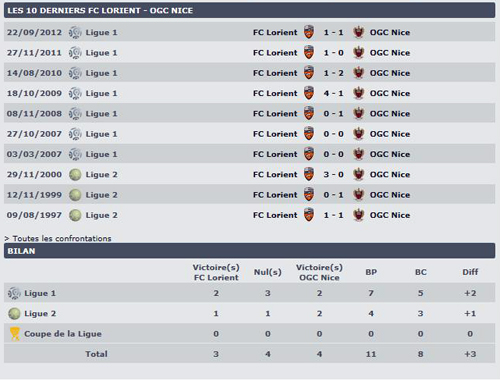The image size is (500, 381).
Task: Click the Ligue 1 logo for 22/09/2012
Action: click(x=75, y=32)
